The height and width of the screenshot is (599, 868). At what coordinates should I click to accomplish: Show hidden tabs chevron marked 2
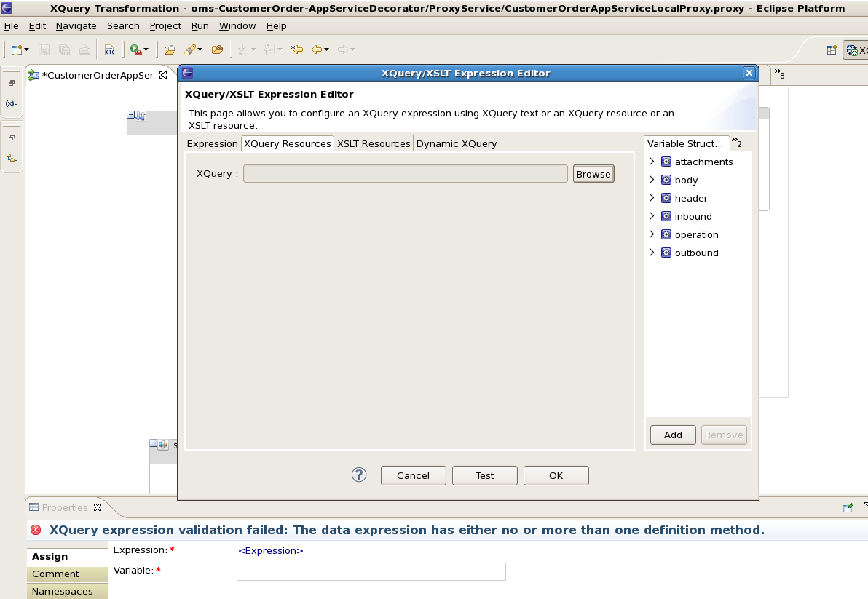(737, 143)
